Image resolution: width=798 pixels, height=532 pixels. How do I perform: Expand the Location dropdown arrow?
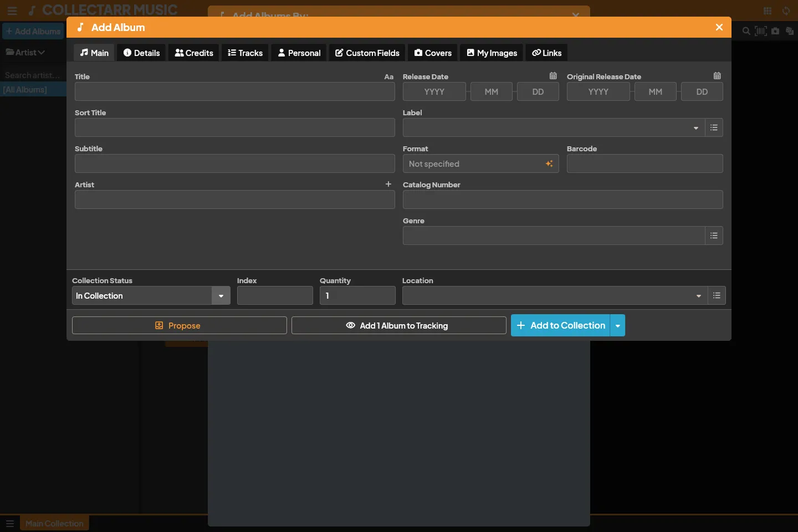click(699, 296)
